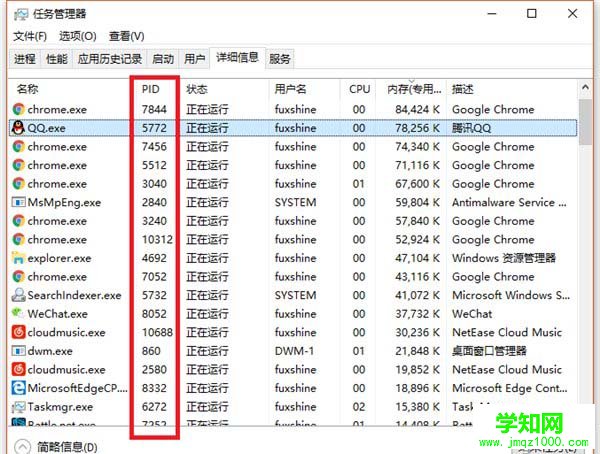Sort by the CPU column header
This screenshot has height=454, width=600.
pos(359,89)
